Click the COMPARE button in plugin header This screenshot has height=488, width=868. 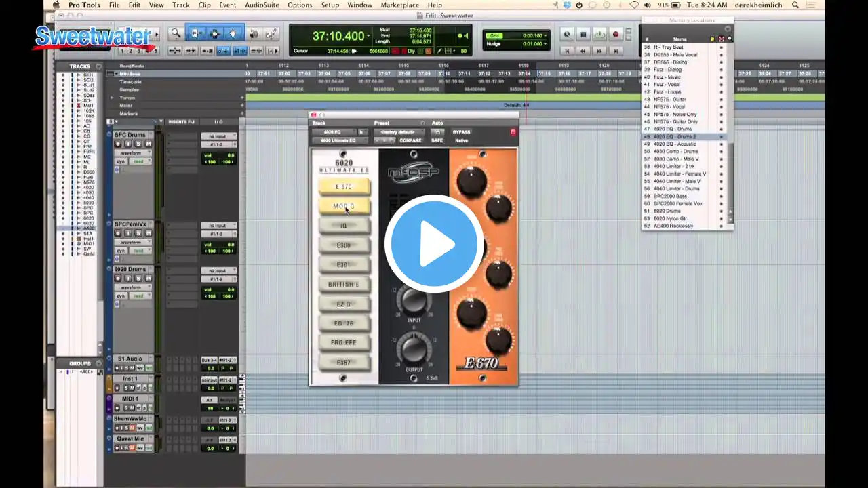[x=410, y=140]
